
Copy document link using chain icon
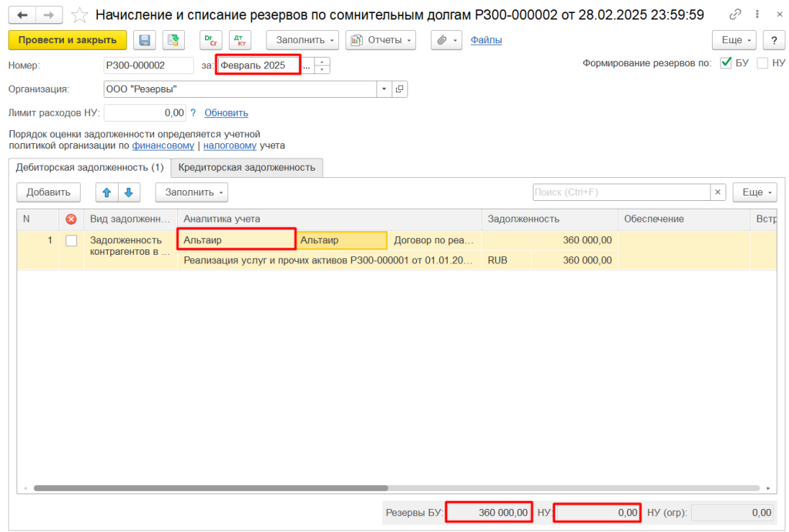pos(736,15)
